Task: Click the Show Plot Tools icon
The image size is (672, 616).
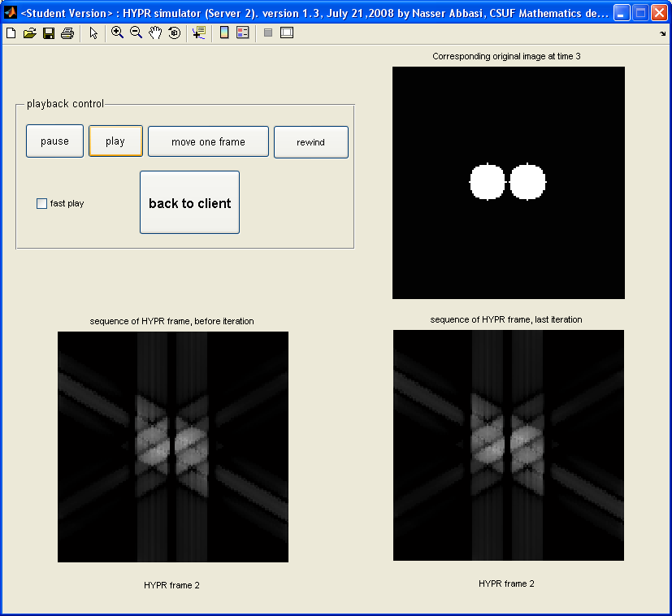Action: (286, 33)
